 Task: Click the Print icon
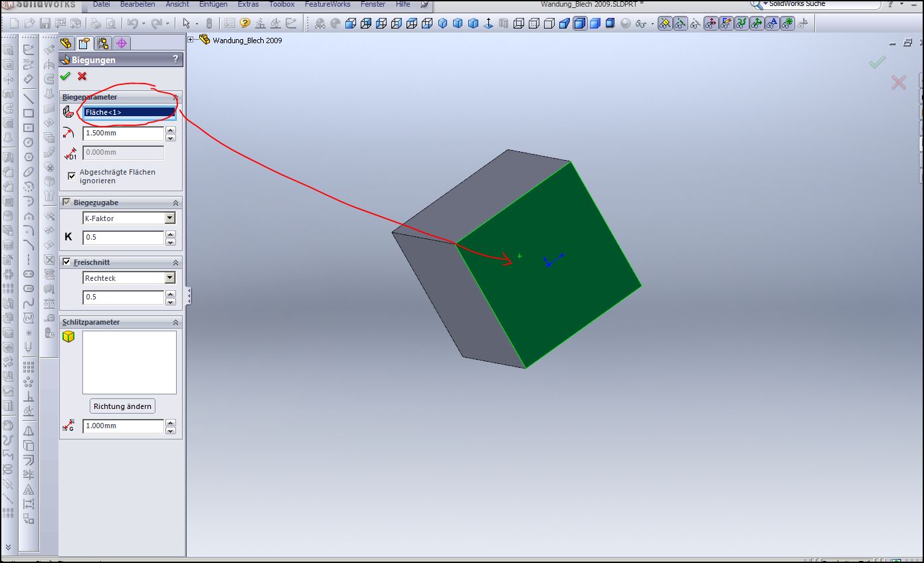click(x=95, y=24)
